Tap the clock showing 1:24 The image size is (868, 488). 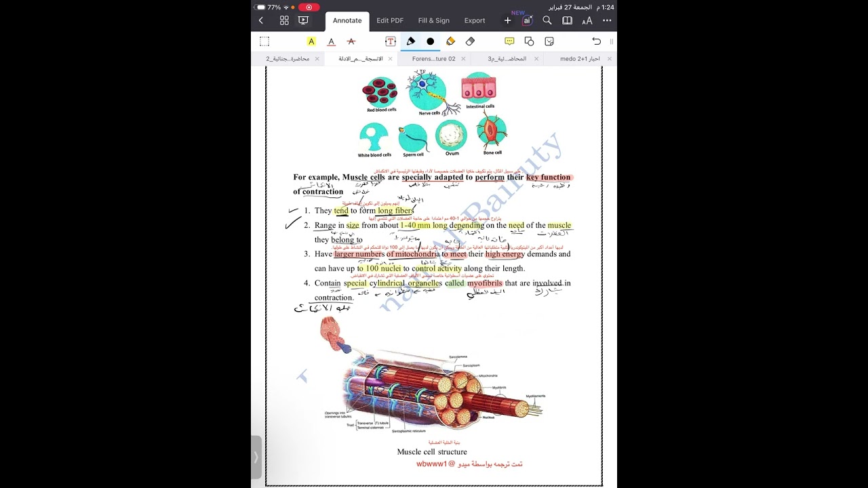coord(606,7)
